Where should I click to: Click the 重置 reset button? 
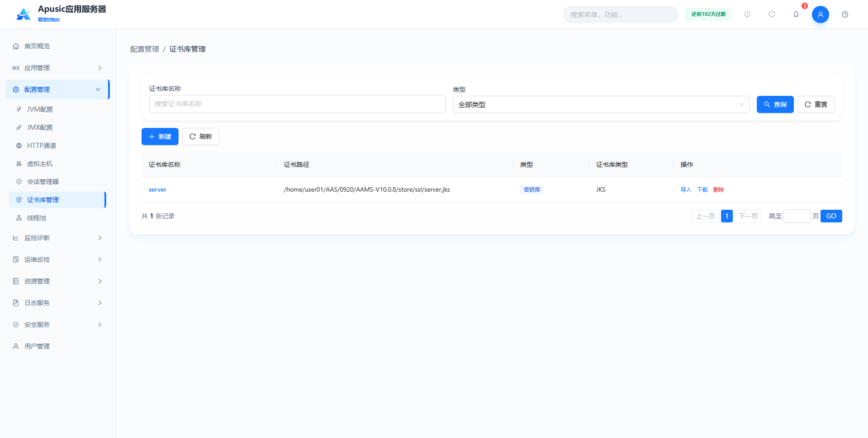816,104
